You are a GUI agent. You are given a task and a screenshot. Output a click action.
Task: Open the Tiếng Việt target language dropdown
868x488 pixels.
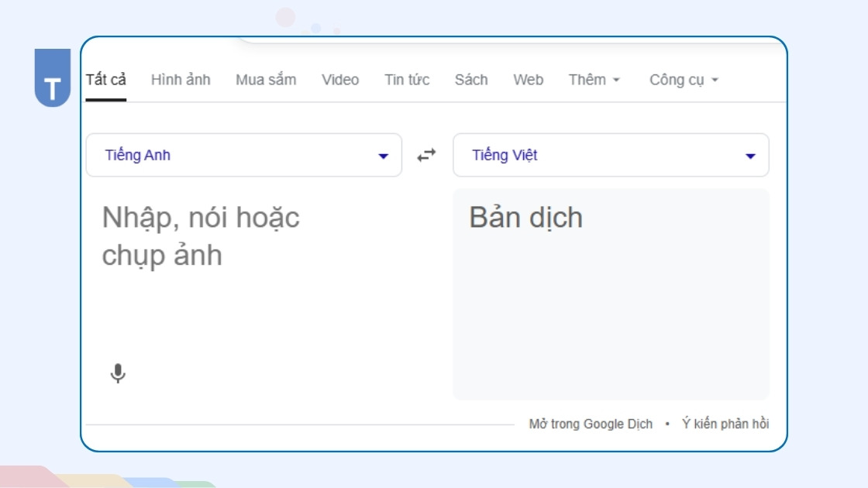(610, 155)
